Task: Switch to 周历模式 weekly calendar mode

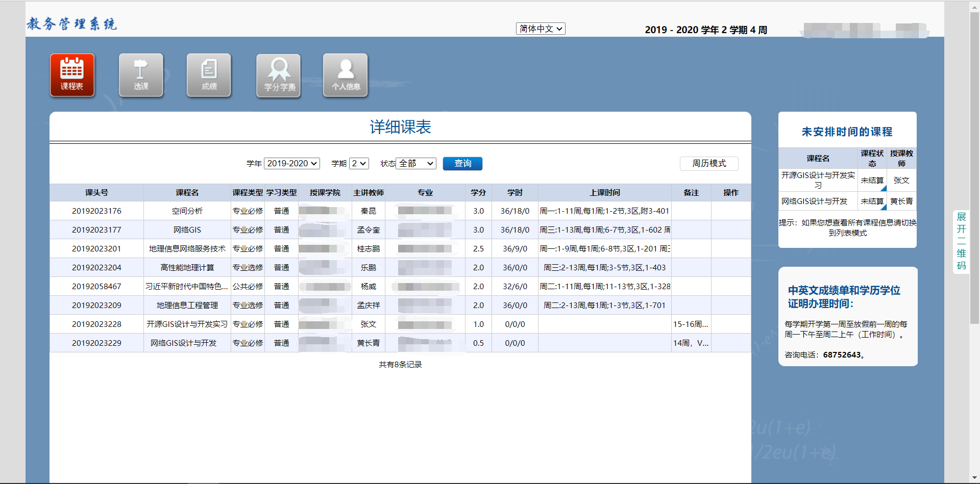Action: point(708,163)
